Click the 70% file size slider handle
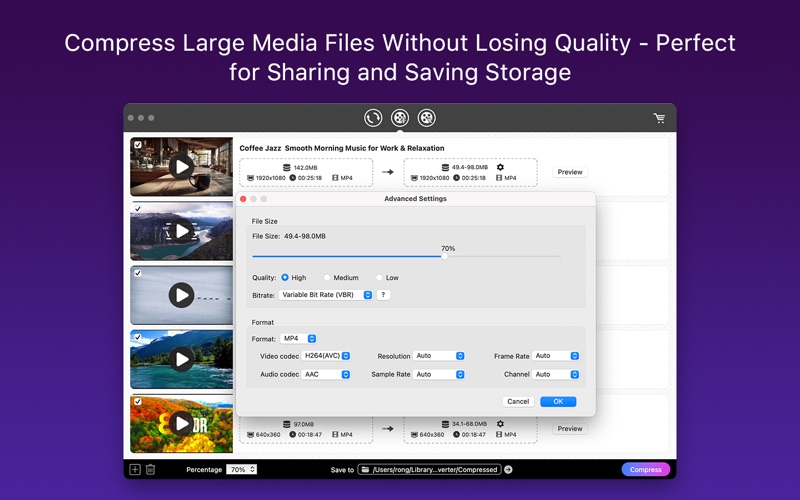800x500 pixels. click(444, 257)
